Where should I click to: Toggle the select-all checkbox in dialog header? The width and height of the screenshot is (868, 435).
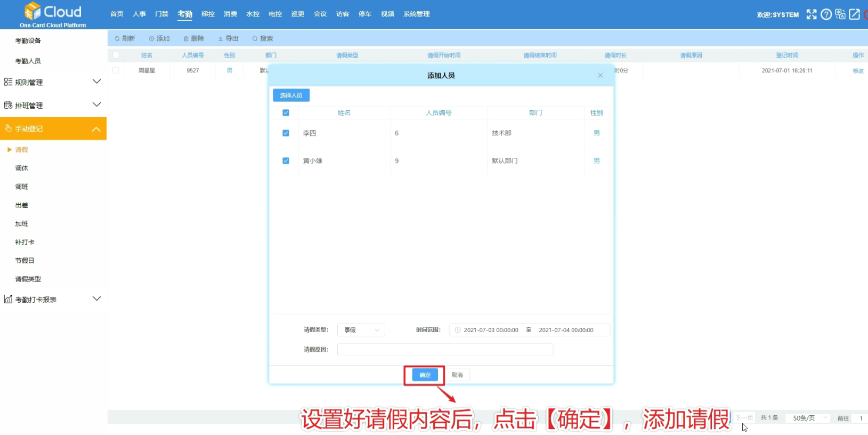pyautogui.click(x=286, y=113)
